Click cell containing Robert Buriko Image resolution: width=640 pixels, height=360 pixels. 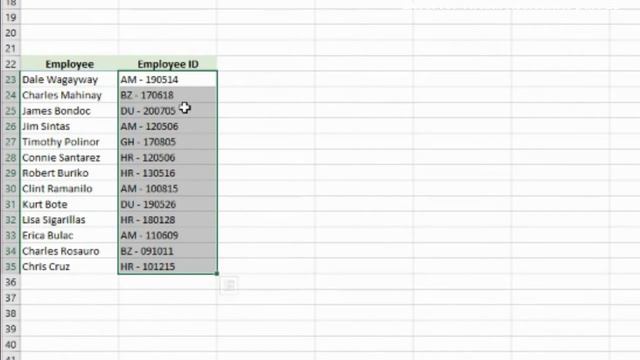pyautogui.click(x=69, y=173)
